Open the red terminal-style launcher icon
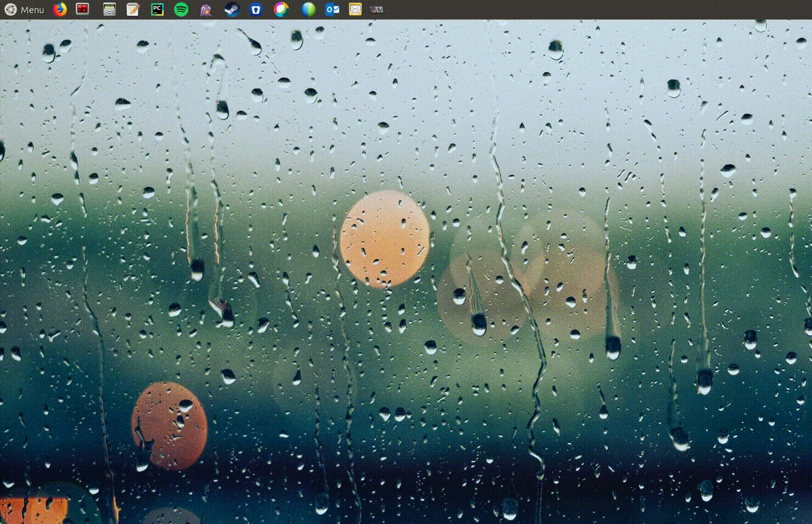 pos(82,9)
